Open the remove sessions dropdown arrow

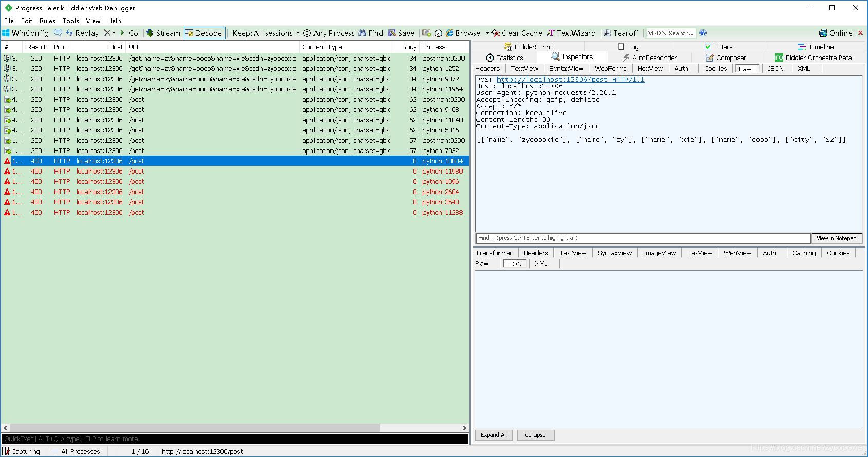coord(114,33)
